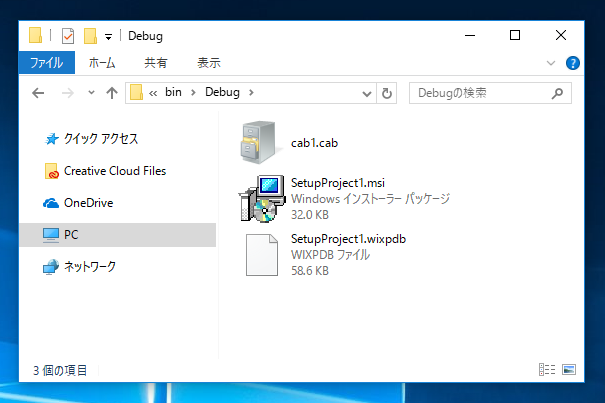Open recent locations dropdown arrow
605x403 pixels.
pyautogui.click(x=91, y=93)
